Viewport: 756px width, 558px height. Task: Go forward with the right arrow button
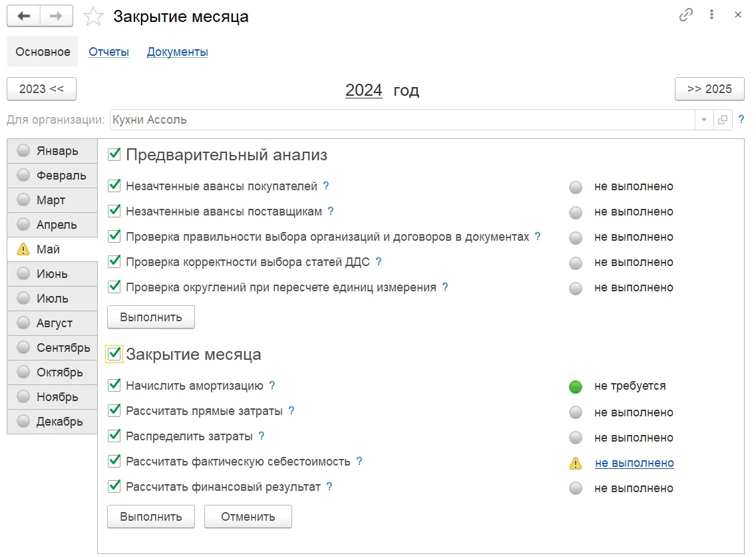[57, 16]
